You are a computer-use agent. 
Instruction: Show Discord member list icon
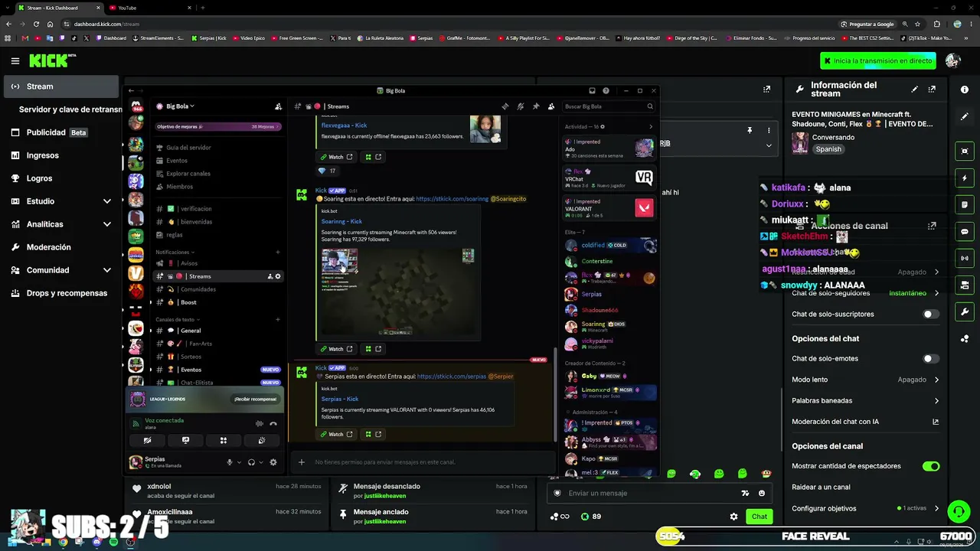pyautogui.click(x=551, y=106)
